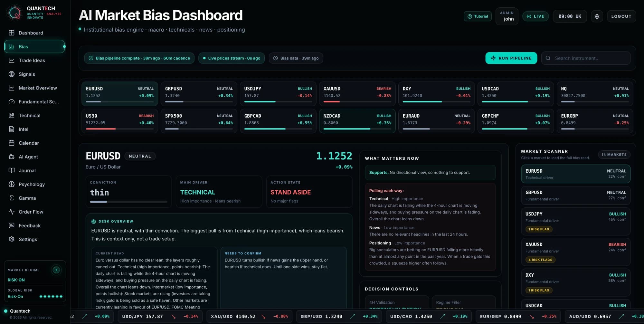Screen dimensions: 644x324
Task: Click the Signals target icon
Action: click(12, 74)
